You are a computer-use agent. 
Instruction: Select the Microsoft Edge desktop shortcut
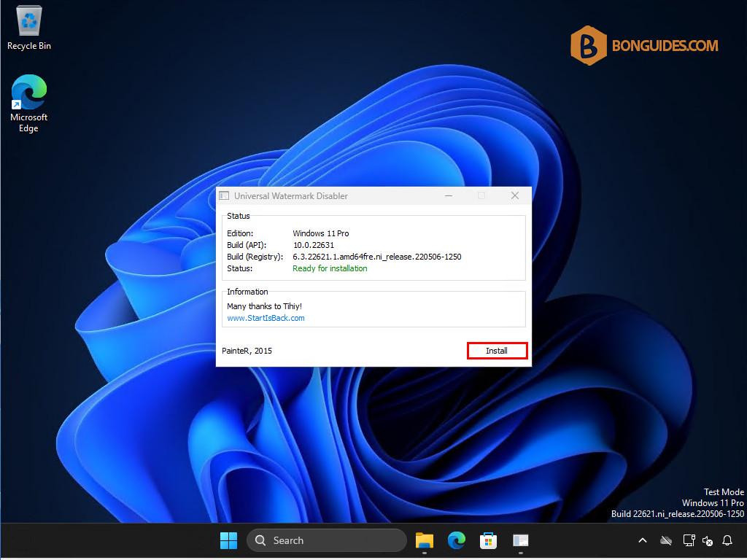tap(28, 104)
